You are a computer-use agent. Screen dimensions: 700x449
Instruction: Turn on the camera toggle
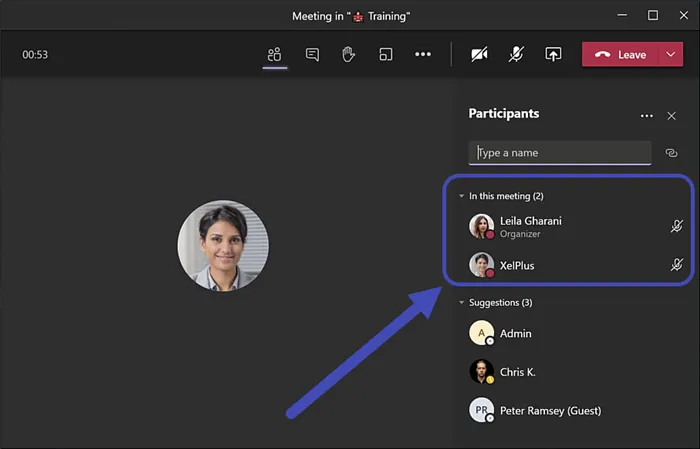pyautogui.click(x=479, y=55)
